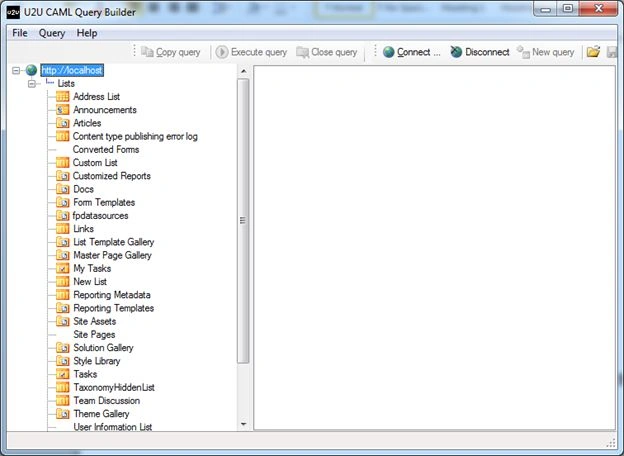Select the Site Pages list item

94,335
